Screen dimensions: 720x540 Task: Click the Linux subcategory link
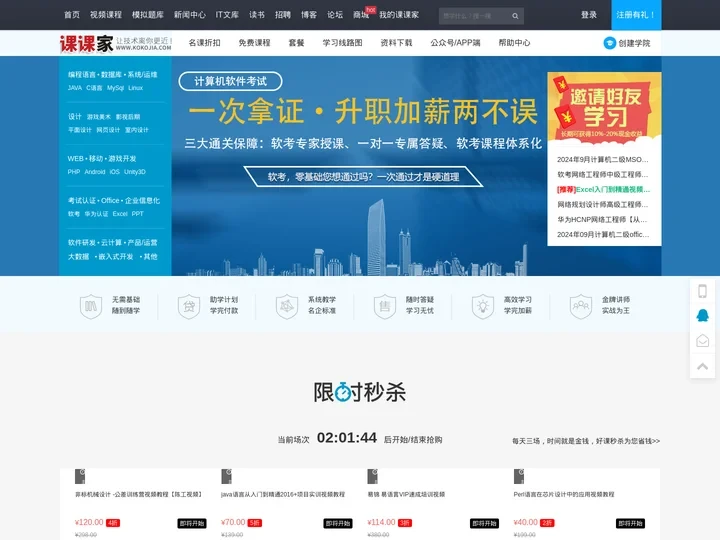pyautogui.click(x=135, y=88)
